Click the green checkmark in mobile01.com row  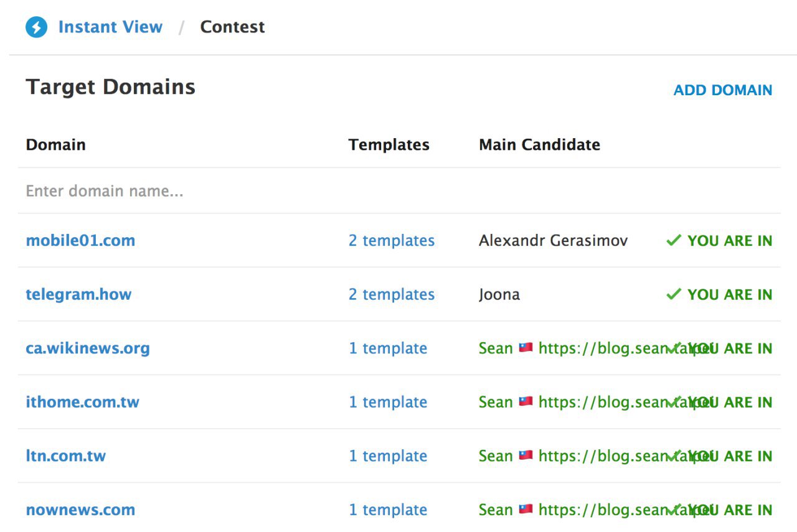coord(673,241)
